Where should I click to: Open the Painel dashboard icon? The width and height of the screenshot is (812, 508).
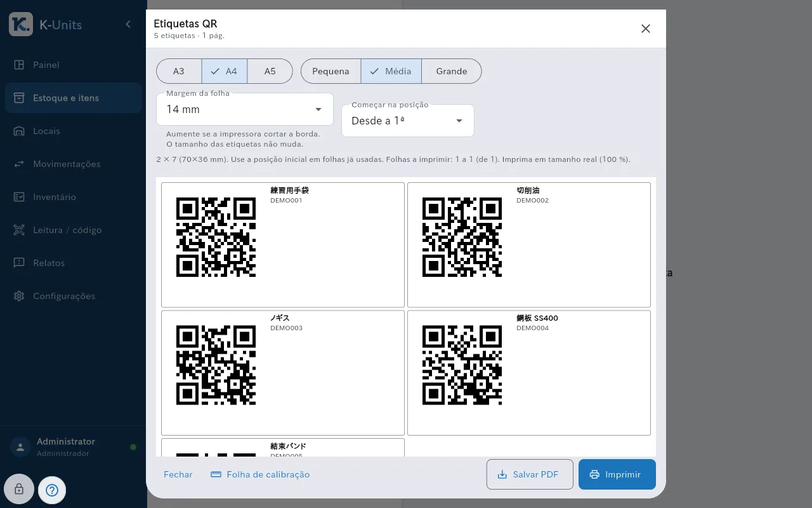click(x=19, y=65)
